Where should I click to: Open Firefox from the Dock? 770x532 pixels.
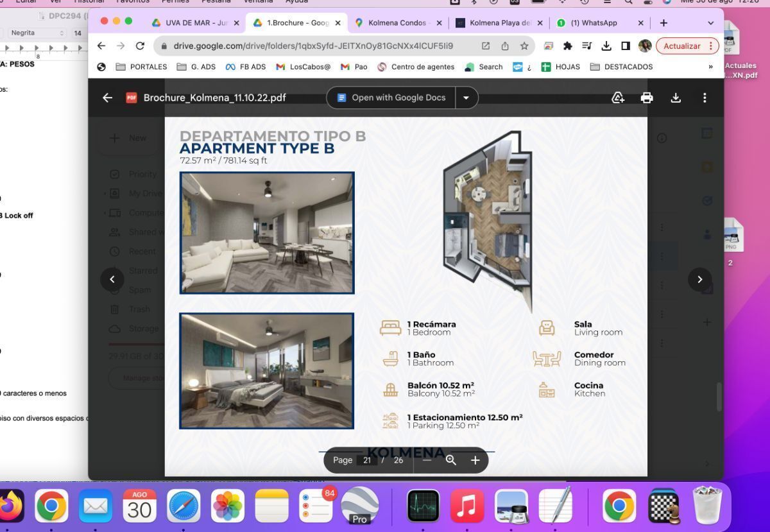coord(10,506)
